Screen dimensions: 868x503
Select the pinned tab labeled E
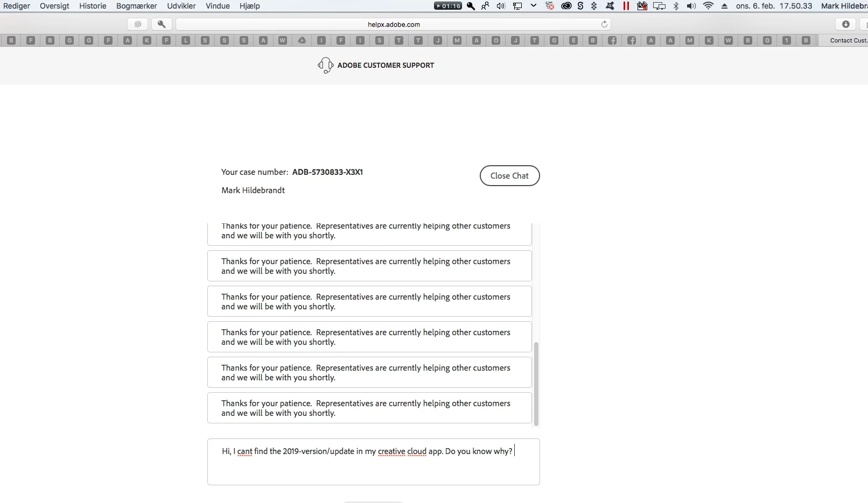click(x=573, y=40)
